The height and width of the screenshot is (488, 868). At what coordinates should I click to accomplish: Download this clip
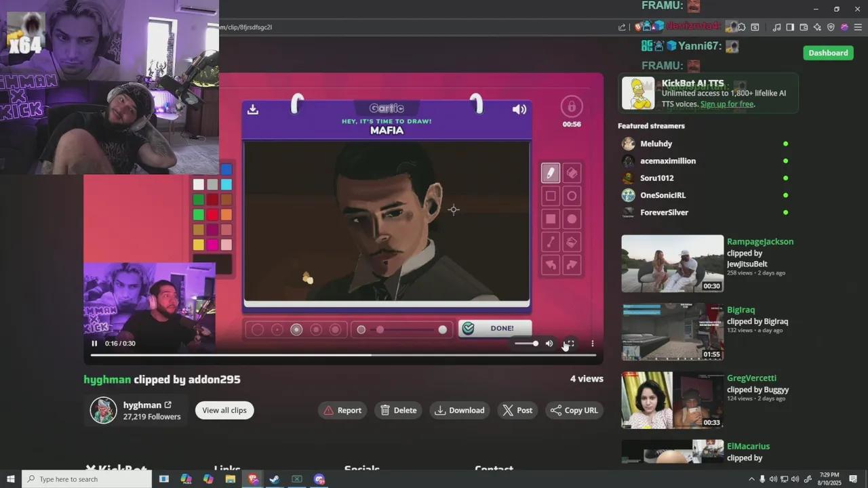pyautogui.click(x=460, y=410)
